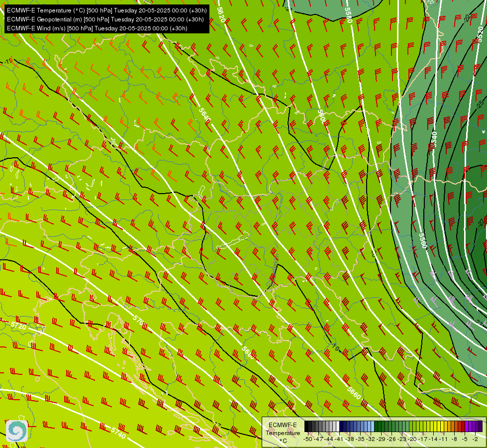Click the 5620 geopotential contour label

[221, 14]
